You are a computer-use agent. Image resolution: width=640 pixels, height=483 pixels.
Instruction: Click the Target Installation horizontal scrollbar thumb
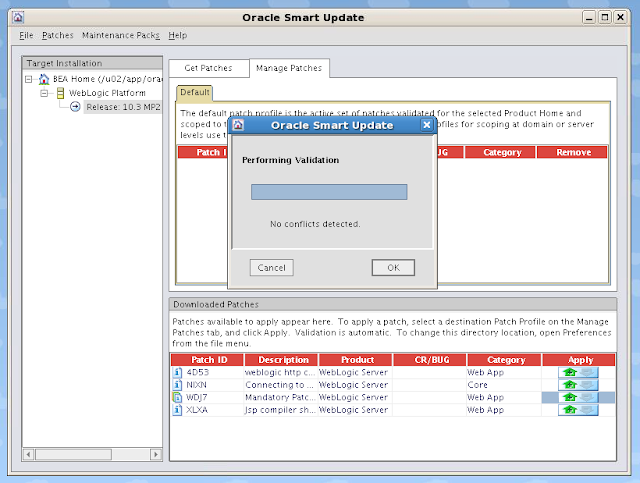[x=73, y=454]
